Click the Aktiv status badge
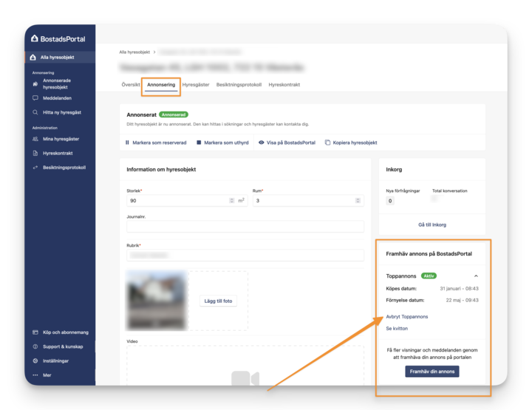532x410 pixels. [429, 276]
